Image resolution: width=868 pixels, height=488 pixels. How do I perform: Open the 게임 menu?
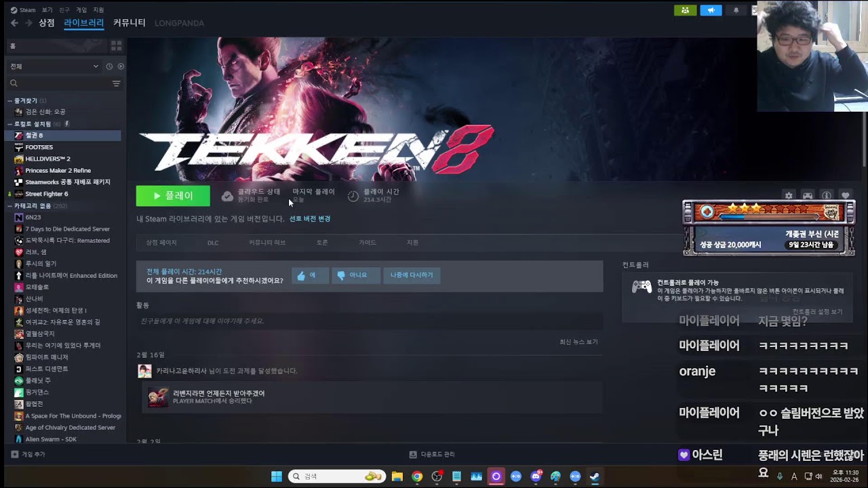(x=81, y=10)
